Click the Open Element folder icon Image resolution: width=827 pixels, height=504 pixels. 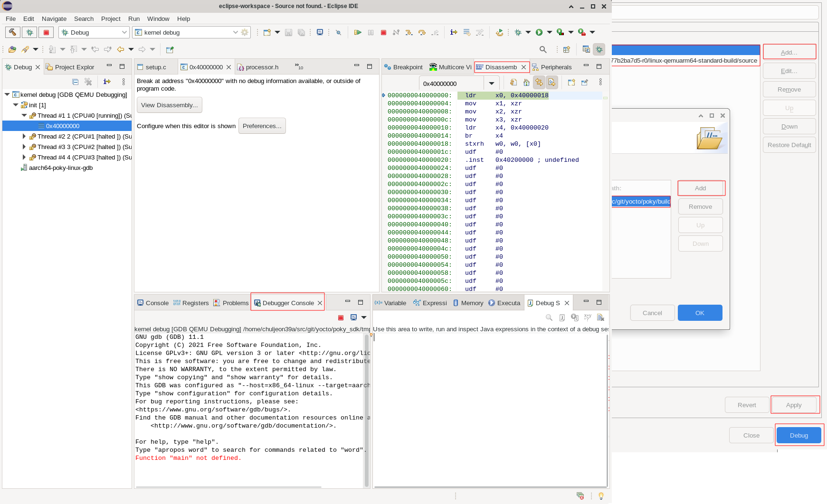click(x=12, y=49)
